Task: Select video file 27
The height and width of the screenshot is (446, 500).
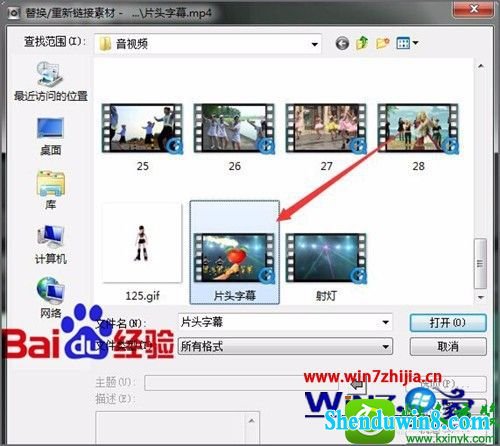Action: pos(327,138)
